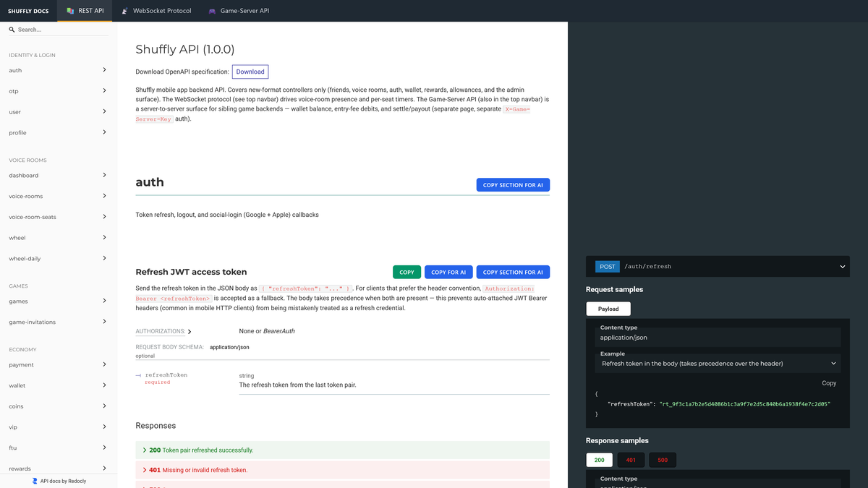Click the search magnifier icon
868x488 pixels.
(x=12, y=30)
